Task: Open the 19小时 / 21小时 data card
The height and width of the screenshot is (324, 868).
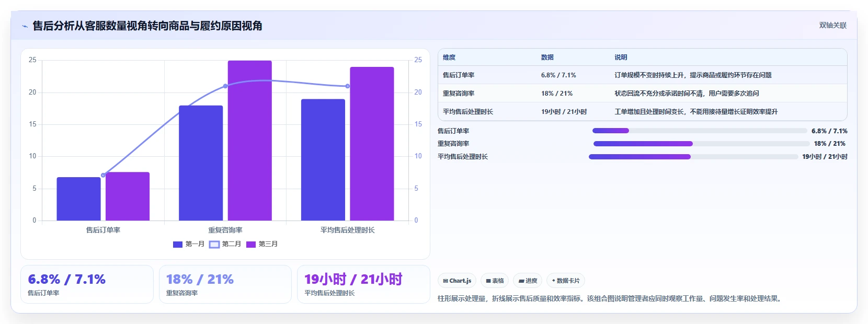Action: (363, 284)
